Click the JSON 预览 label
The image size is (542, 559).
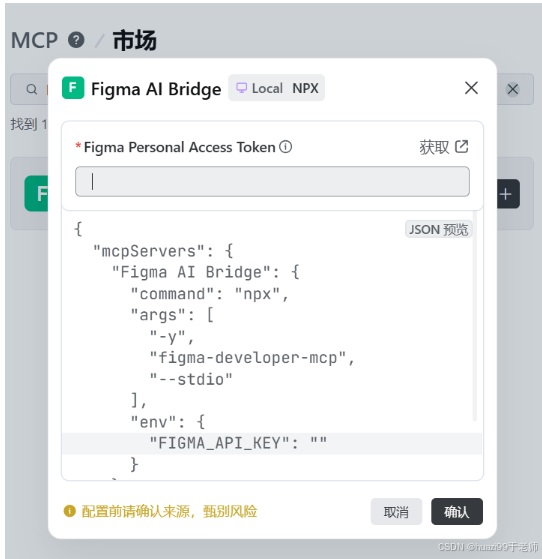[x=439, y=229]
